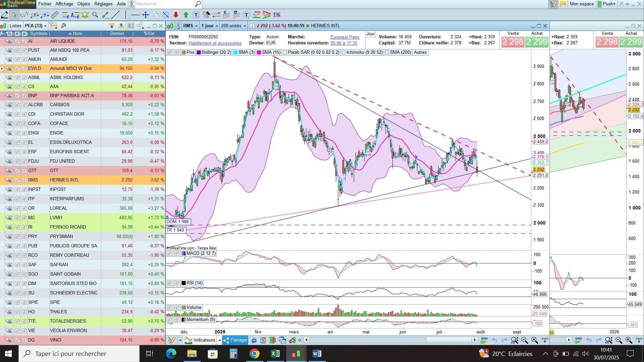Open the PEA (33) list dropdown
The height and width of the screenshot is (362, 644).
point(35,26)
